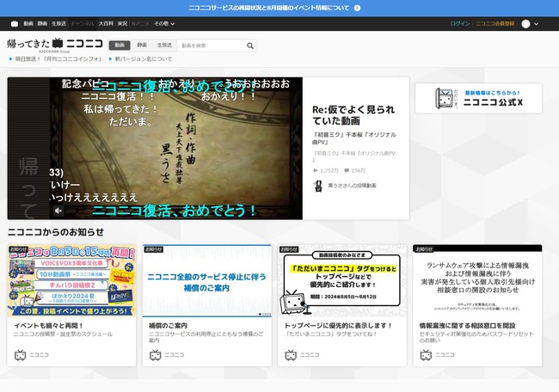Open チャンネル in the top nav bar
Viewport: 559px width, 392px height.
coord(83,24)
